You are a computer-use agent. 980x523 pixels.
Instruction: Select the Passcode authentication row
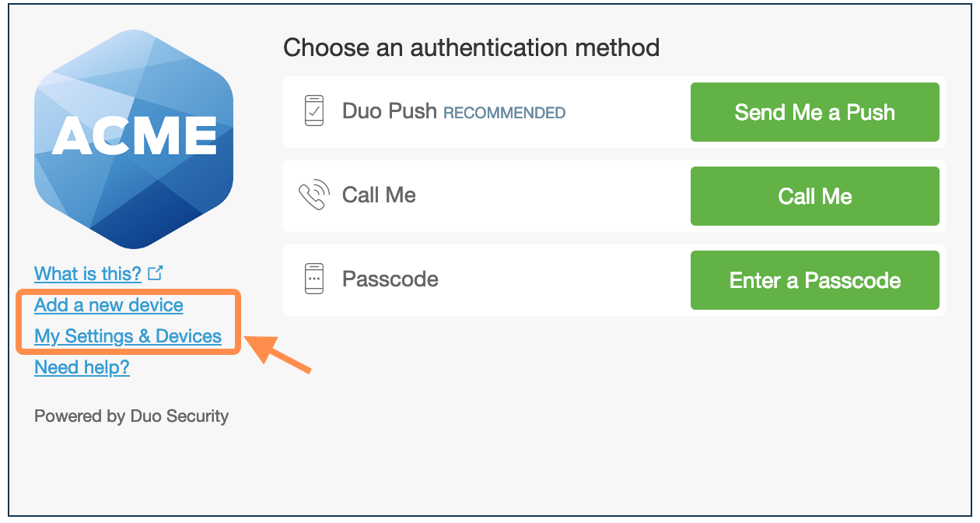(498, 279)
